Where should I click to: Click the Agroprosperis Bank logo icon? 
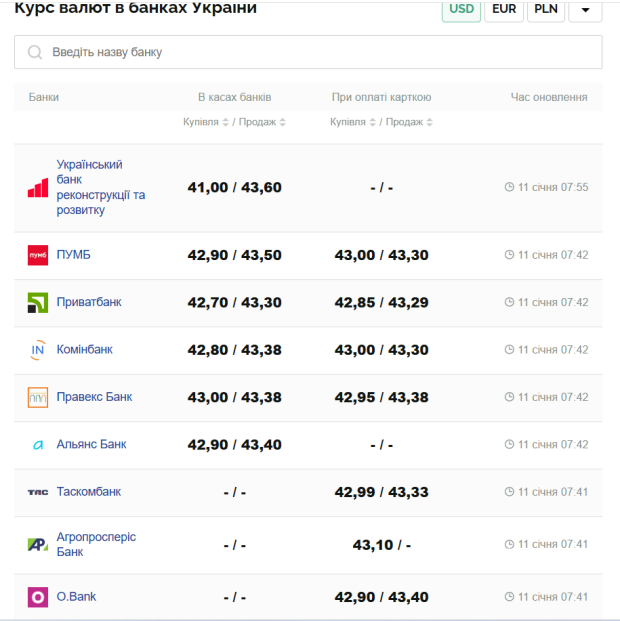pos(37,545)
